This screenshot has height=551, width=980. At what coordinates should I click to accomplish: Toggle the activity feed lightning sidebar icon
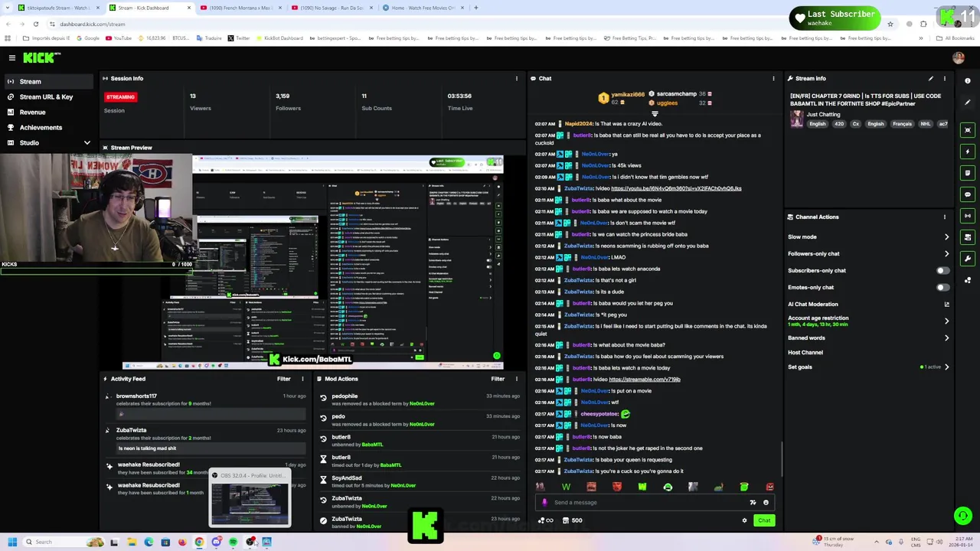(x=968, y=152)
